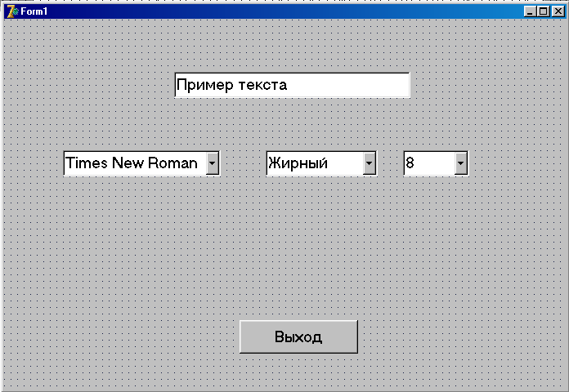
Task: Focus the Пример текста edit field
Action: (292, 85)
